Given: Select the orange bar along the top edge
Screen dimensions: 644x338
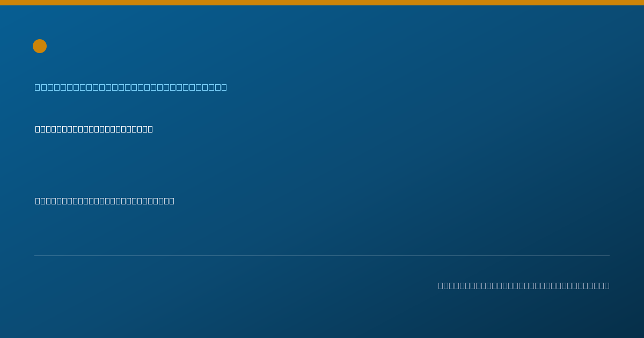Looking at the screenshot, I should (x=322, y=3).
